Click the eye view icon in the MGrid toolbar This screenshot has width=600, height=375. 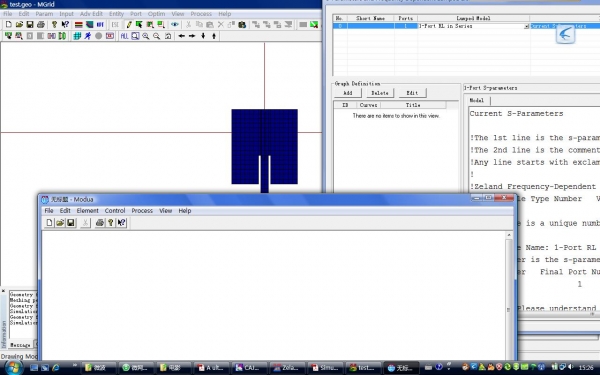175,25
